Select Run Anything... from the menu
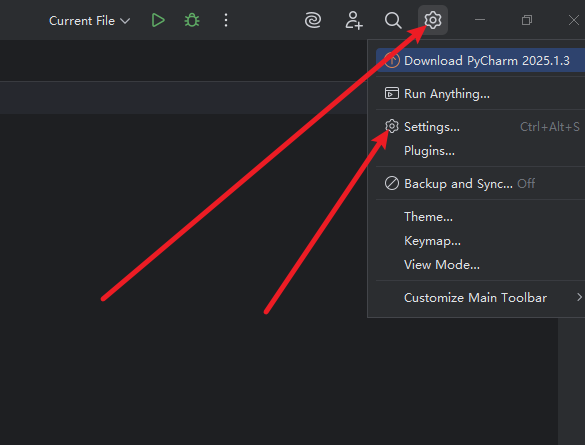Image resolution: width=585 pixels, height=445 pixels. coord(481,94)
